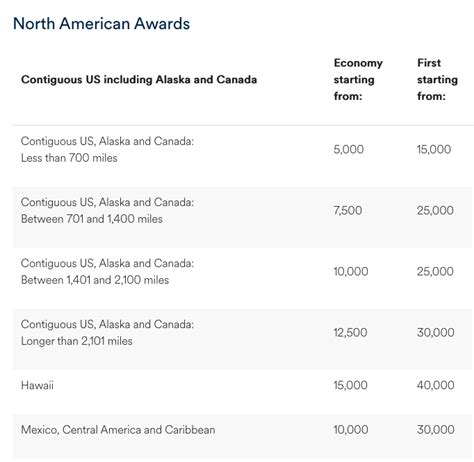
Task: Click the 7,500 economy miles value
Action: tap(348, 210)
